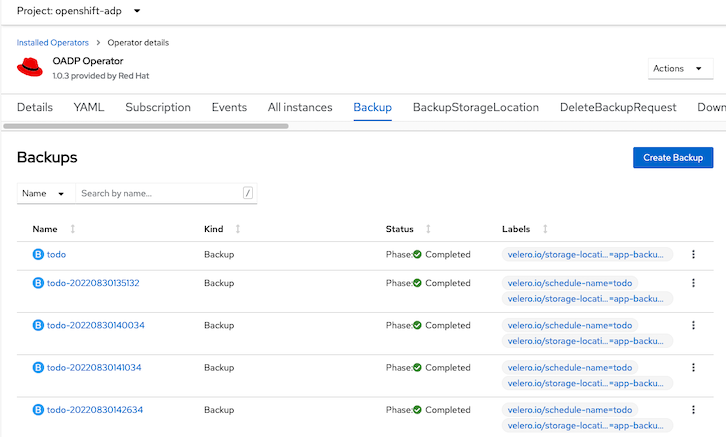This screenshot has height=437, width=726.
Task: Open backup todo-20220830142634
Action: coord(95,410)
